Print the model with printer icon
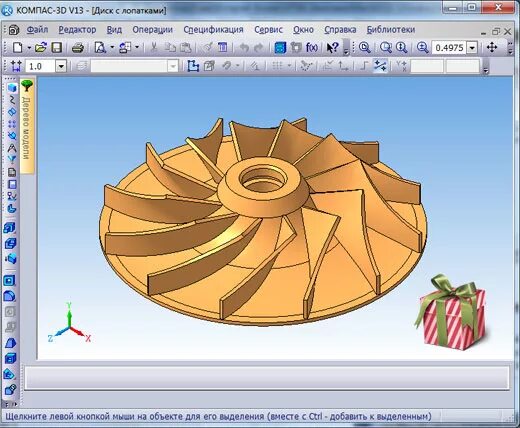Viewport: 520px width, 428px height. click(x=78, y=48)
